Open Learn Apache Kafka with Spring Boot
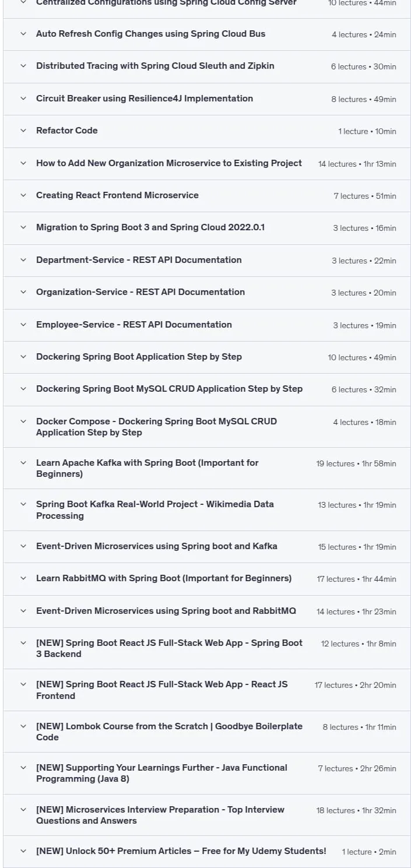The height and width of the screenshot is (868, 411). tap(207, 468)
